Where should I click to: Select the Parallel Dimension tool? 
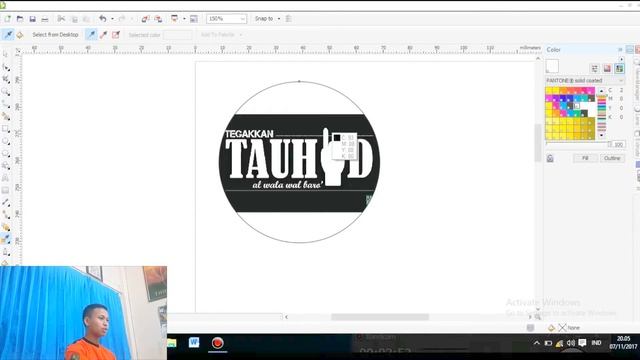coord(6,202)
